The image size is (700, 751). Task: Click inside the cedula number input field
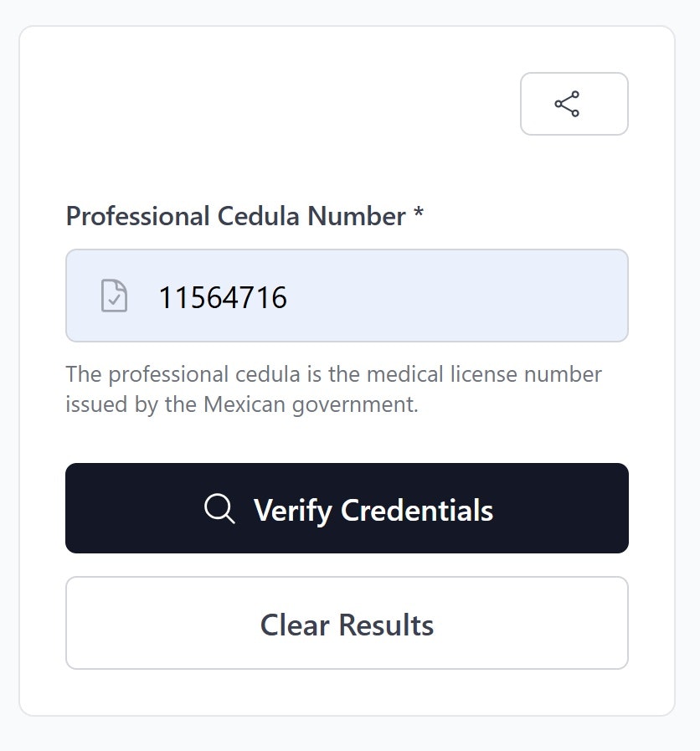tap(347, 296)
